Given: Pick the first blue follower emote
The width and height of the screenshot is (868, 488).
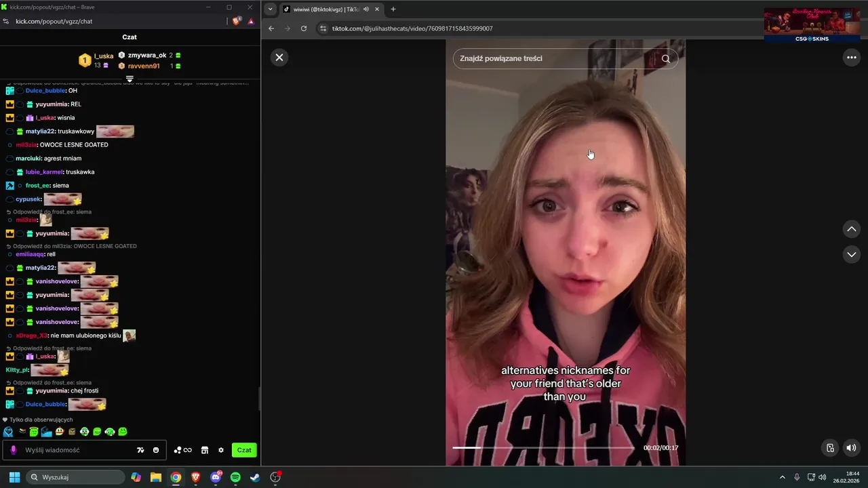Looking at the screenshot, I should tap(8, 432).
